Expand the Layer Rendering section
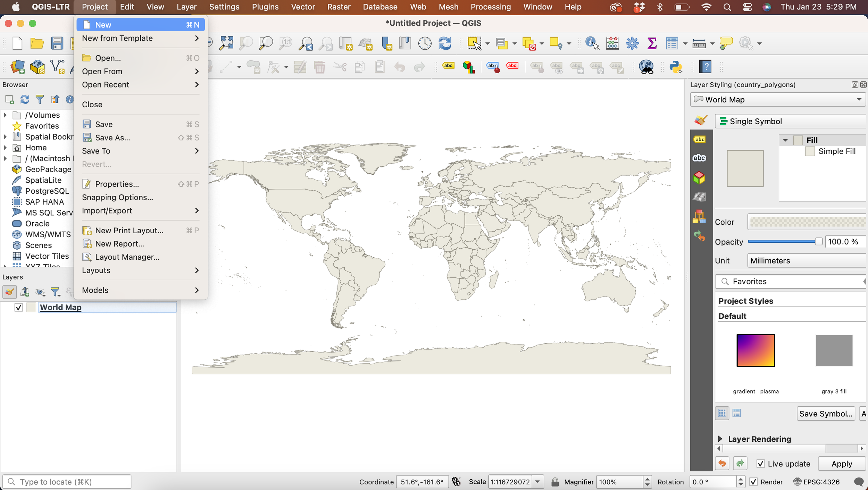Image resolution: width=868 pixels, height=490 pixels. pos(720,439)
